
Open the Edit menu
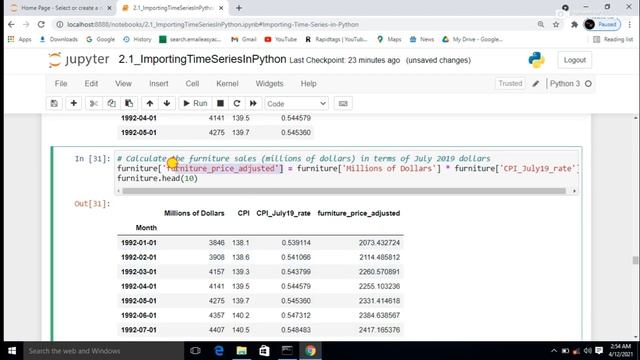click(x=91, y=83)
